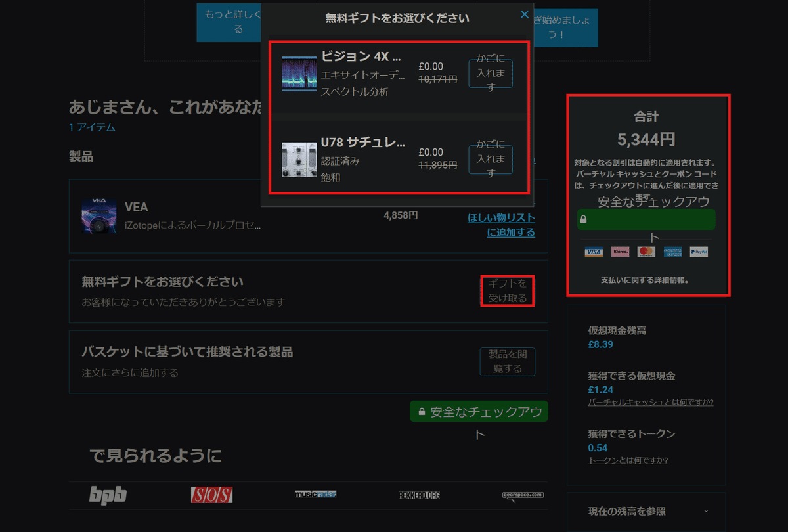Click the SOS magazine logo
788x532 pixels.
210,493
